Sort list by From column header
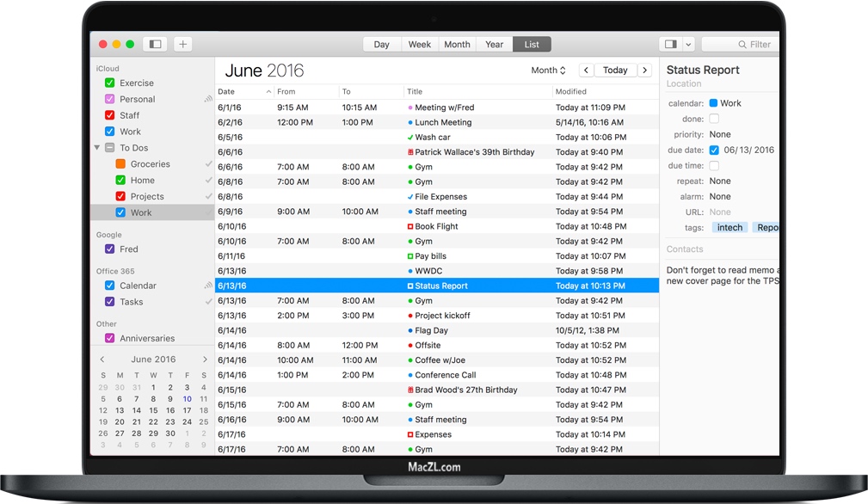The image size is (868, 504). tap(306, 91)
